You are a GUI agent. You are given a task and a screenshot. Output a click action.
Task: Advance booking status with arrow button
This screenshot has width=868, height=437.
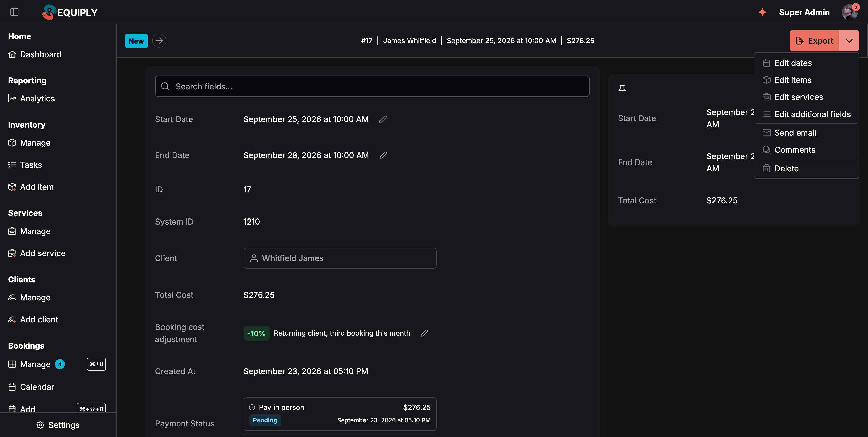159,41
